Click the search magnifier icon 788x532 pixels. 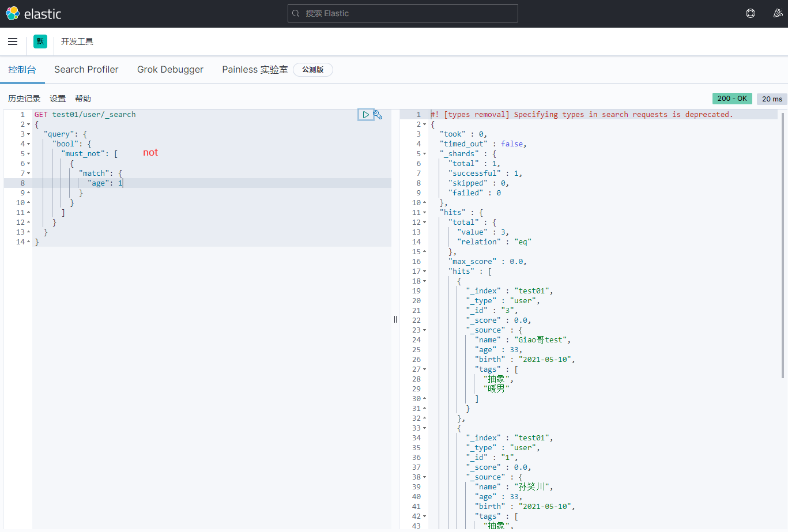(296, 13)
